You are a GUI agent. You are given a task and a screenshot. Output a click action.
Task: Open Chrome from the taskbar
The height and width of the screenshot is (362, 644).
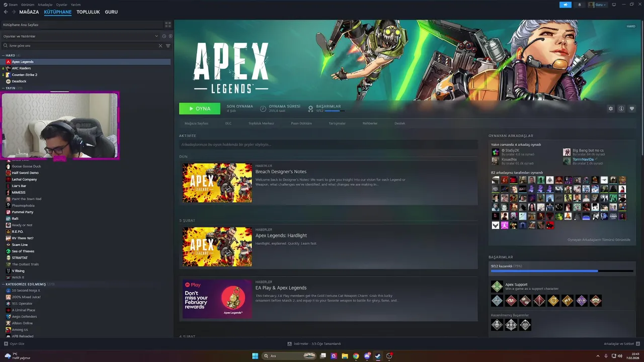coord(356,356)
